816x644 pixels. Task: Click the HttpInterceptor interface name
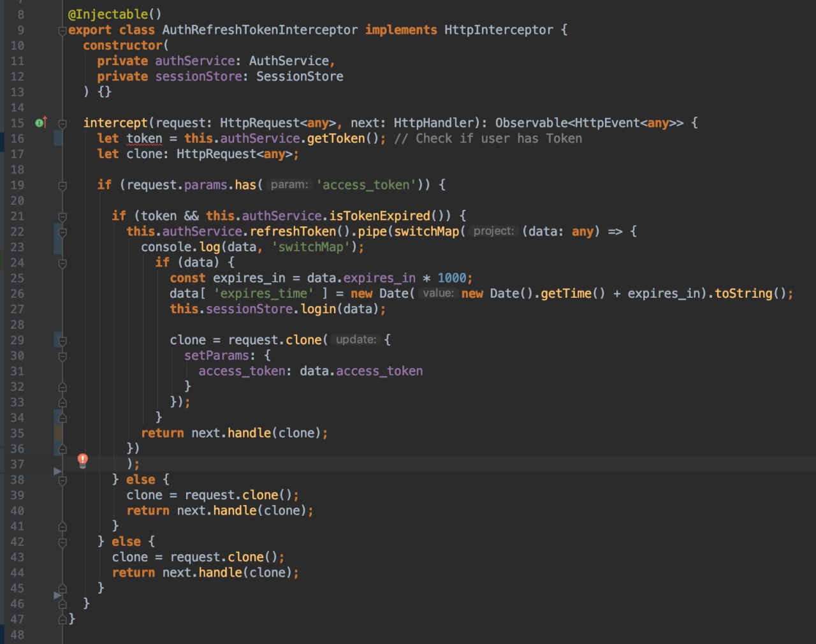499,30
